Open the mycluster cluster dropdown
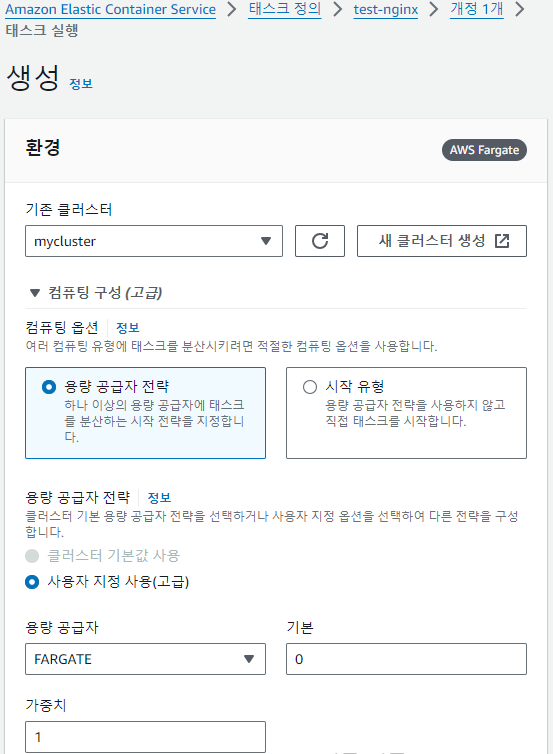This screenshot has height=754, width=553. [154, 241]
